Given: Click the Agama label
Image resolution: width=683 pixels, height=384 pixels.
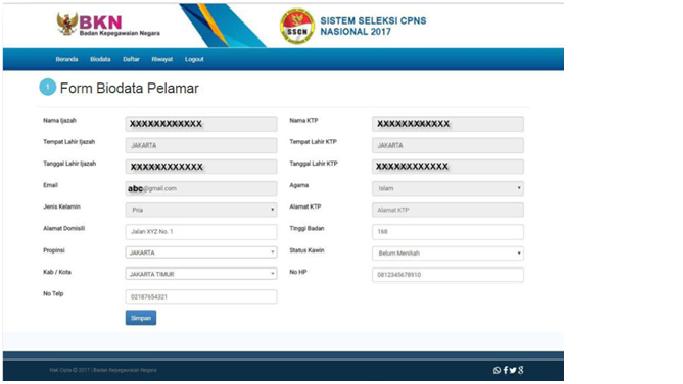Looking at the screenshot, I should [x=299, y=185].
